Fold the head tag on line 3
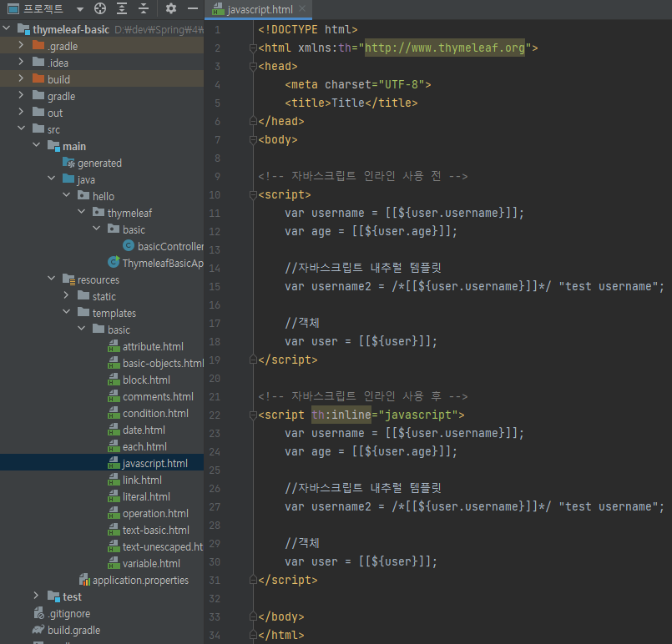Screen dimensions: 672x644 (x=253, y=67)
